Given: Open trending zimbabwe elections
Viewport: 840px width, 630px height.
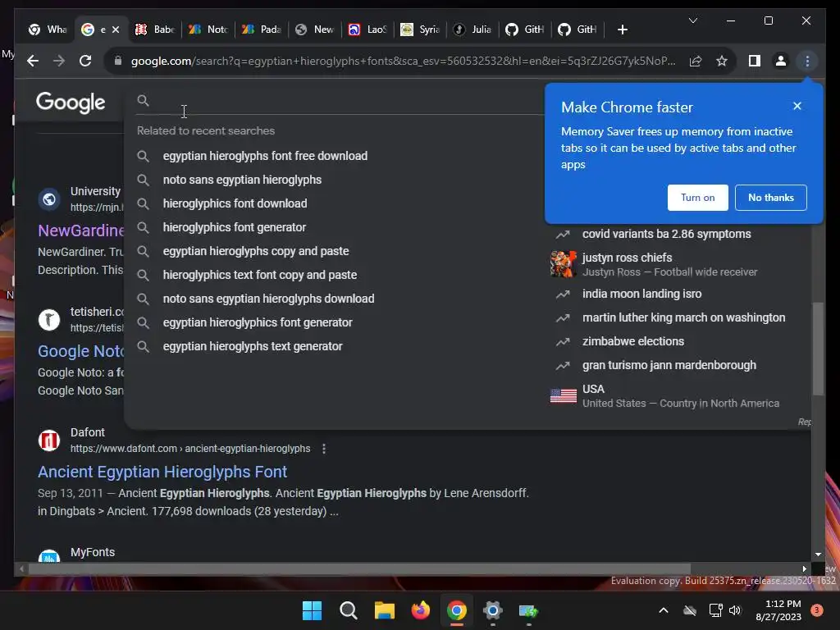Looking at the screenshot, I should tap(633, 341).
